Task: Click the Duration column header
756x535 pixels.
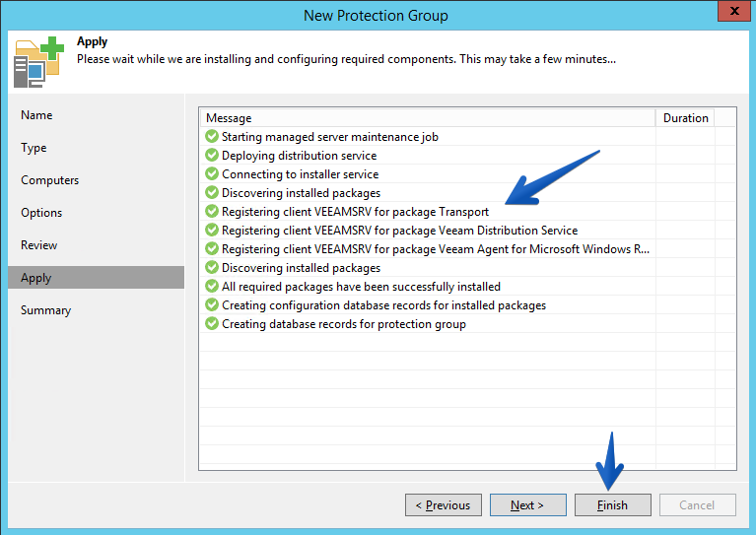Action: click(685, 118)
